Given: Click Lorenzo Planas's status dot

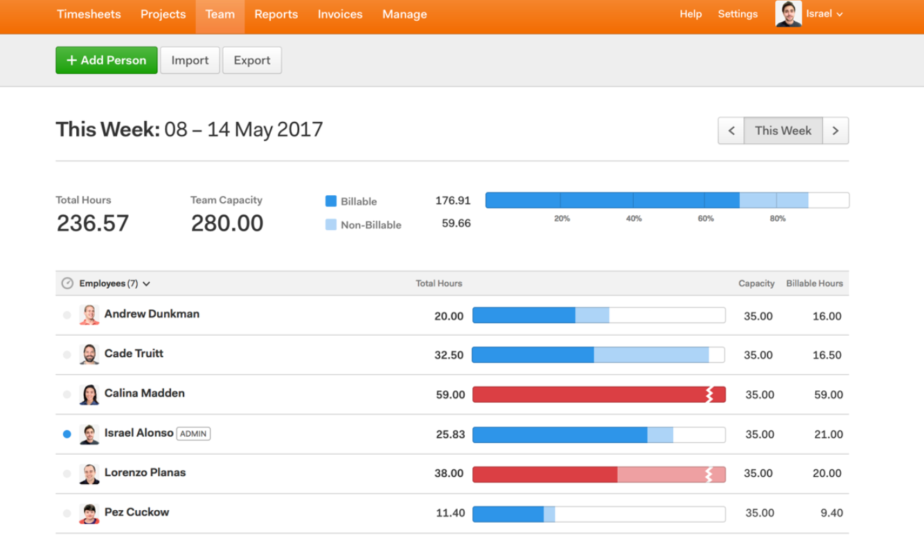Looking at the screenshot, I should click(67, 473).
